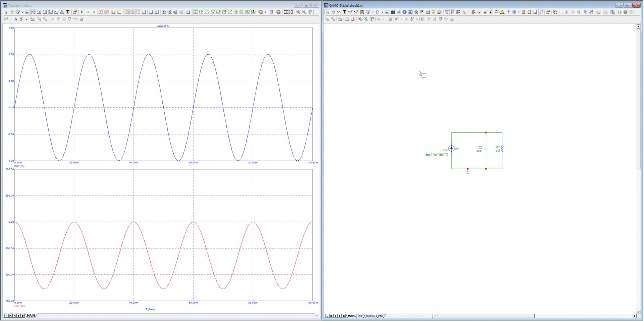Pick the pan hand tool in Transient Analysis window
644x321 pixels.
click(12, 12)
